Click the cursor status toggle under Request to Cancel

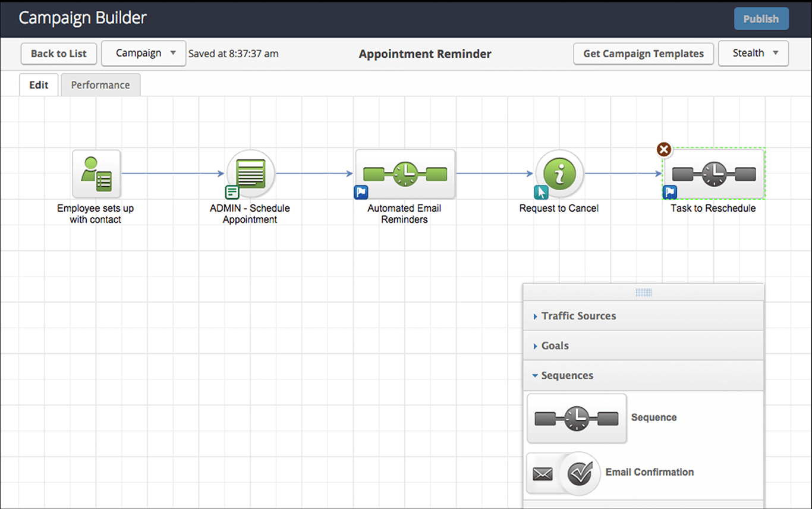[x=540, y=192]
